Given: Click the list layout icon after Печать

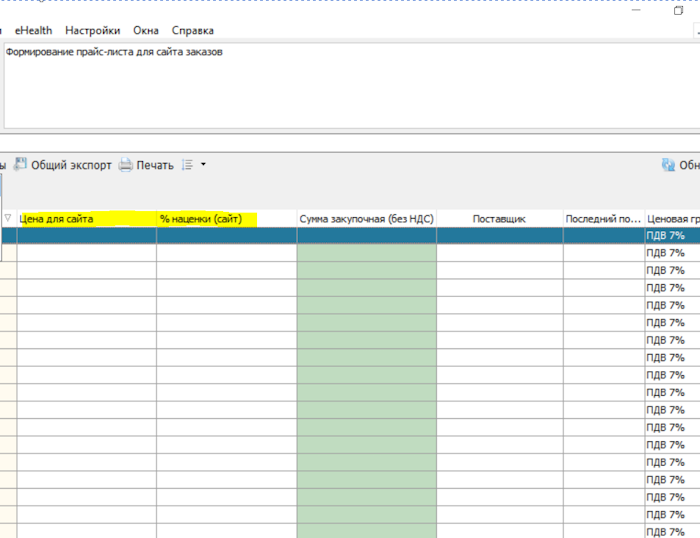Looking at the screenshot, I should pos(187,165).
